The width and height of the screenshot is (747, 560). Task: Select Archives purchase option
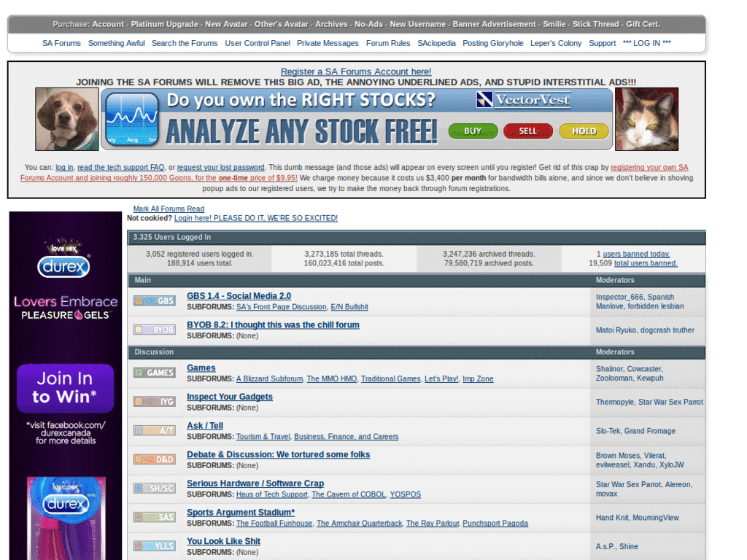pos(332,24)
